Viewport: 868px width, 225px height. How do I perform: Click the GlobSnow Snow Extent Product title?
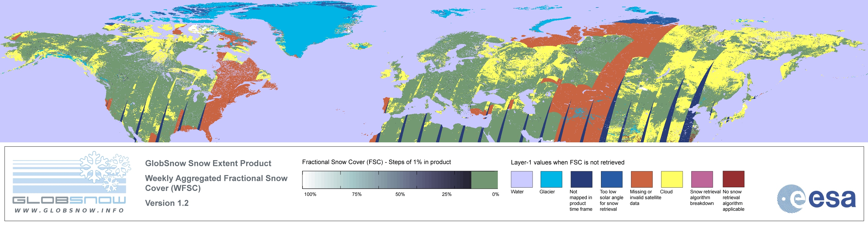208,163
